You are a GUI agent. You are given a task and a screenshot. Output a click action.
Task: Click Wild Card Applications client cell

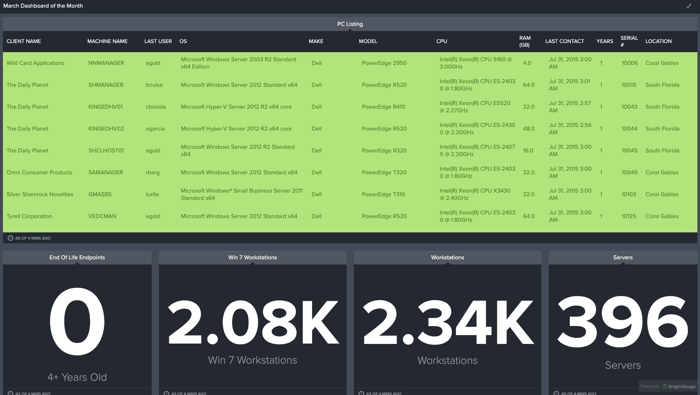point(35,63)
